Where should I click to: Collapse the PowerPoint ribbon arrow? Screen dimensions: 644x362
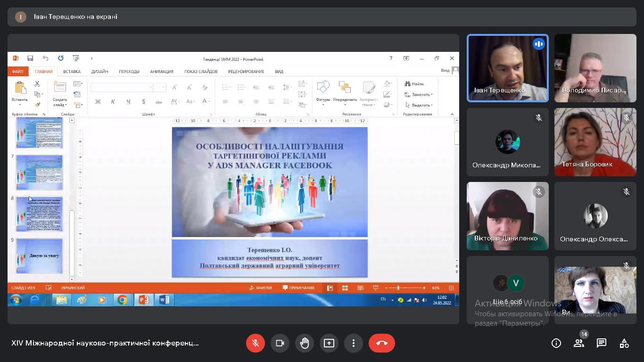pos(452,114)
